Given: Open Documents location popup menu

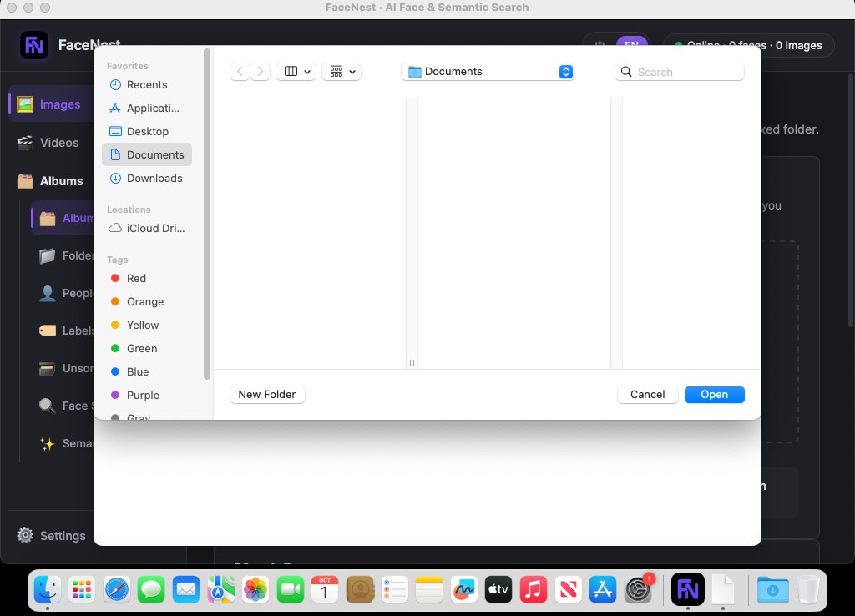Looking at the screenshot, I should (488, 72).
